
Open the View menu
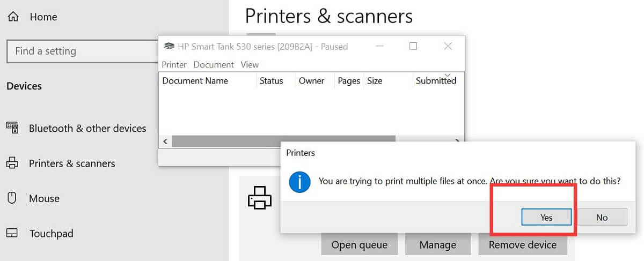pos(250,64)
